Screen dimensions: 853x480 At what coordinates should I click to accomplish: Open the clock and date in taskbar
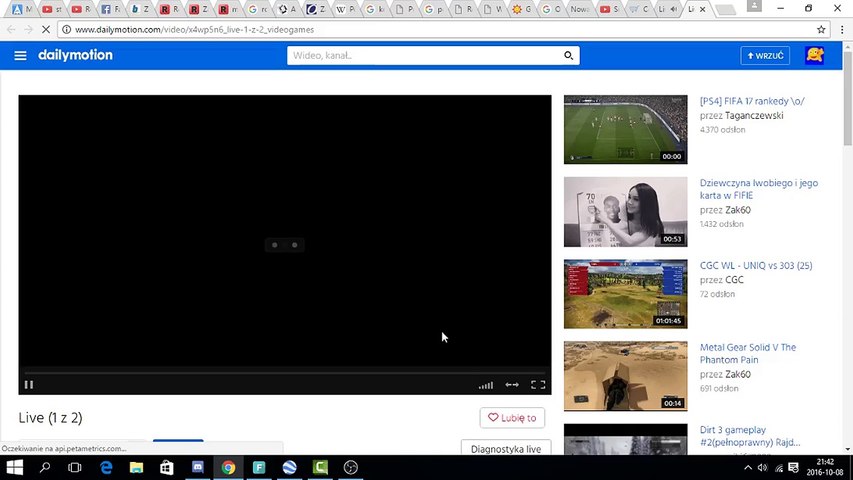pos(825,467)
